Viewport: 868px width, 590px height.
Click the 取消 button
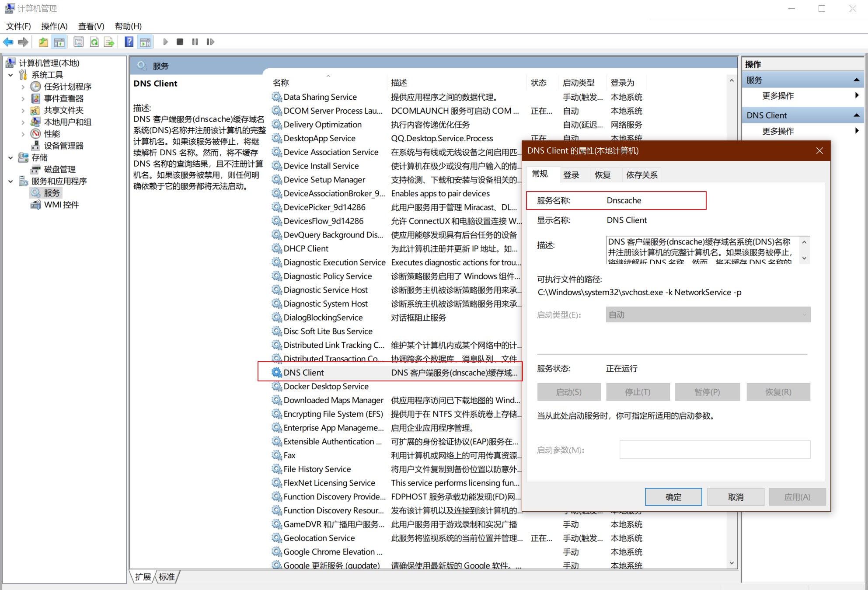click(x=736, y=496)
